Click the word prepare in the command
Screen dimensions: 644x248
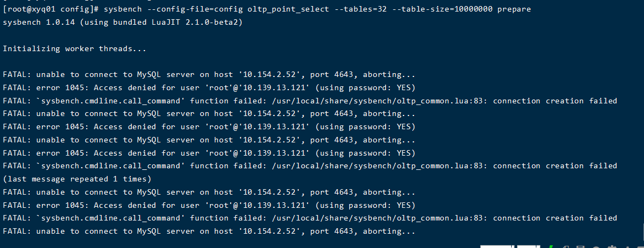click(x=516, y=10)
